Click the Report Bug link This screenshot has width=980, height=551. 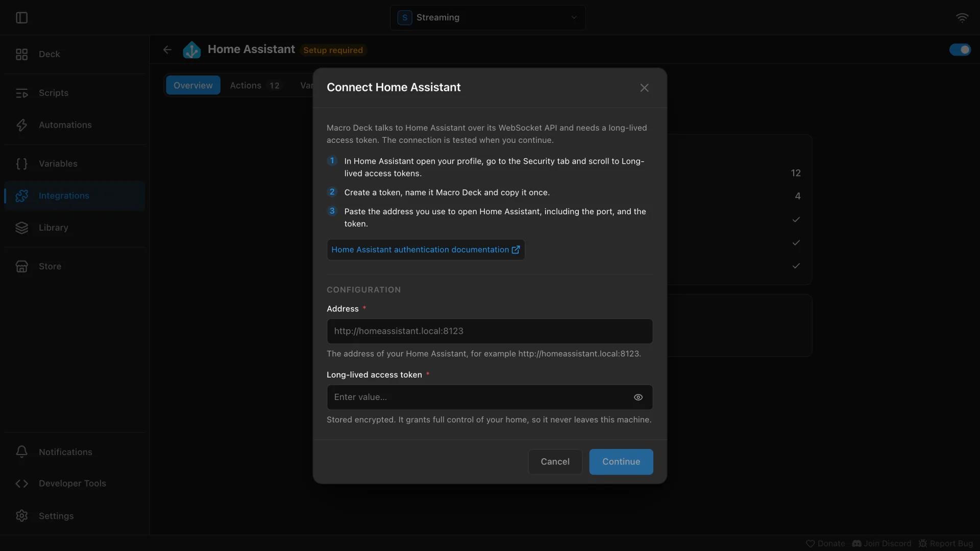[x=946, y=543]
